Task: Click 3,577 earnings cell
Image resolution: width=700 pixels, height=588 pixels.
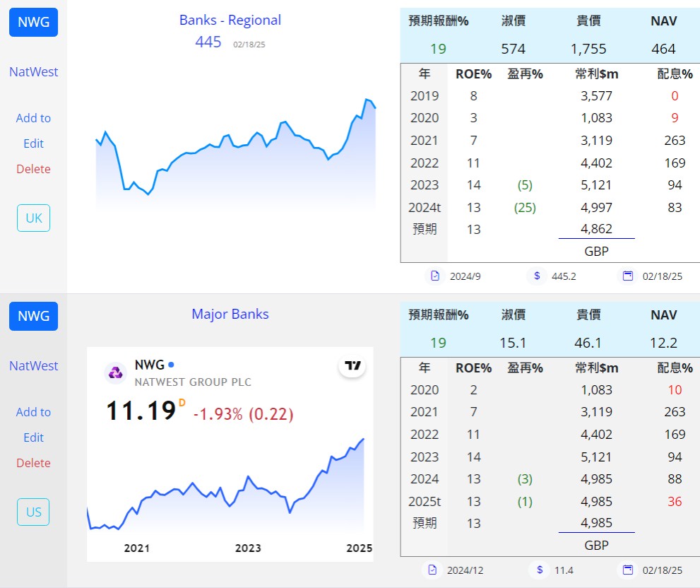Action: pos(596,95)
